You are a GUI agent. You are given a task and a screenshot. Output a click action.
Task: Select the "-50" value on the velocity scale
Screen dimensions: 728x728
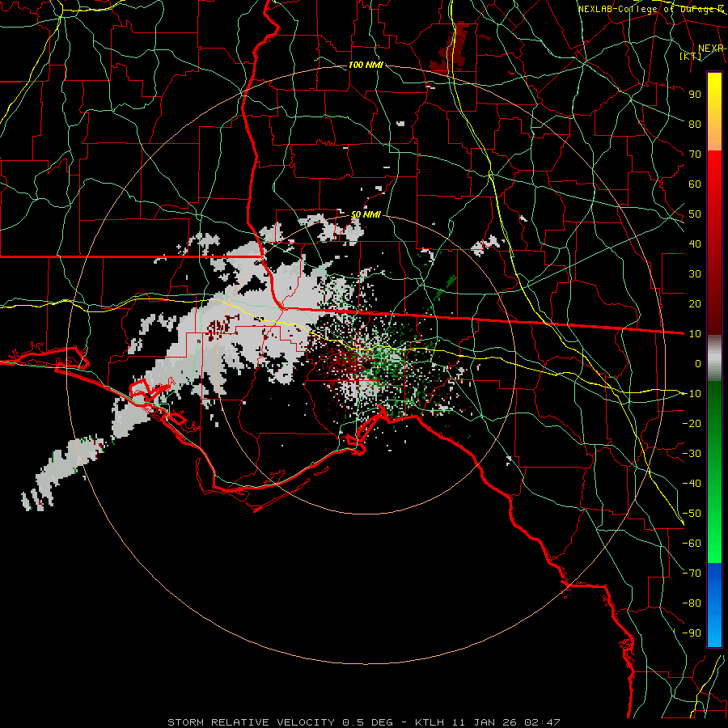tap(692, 514)
